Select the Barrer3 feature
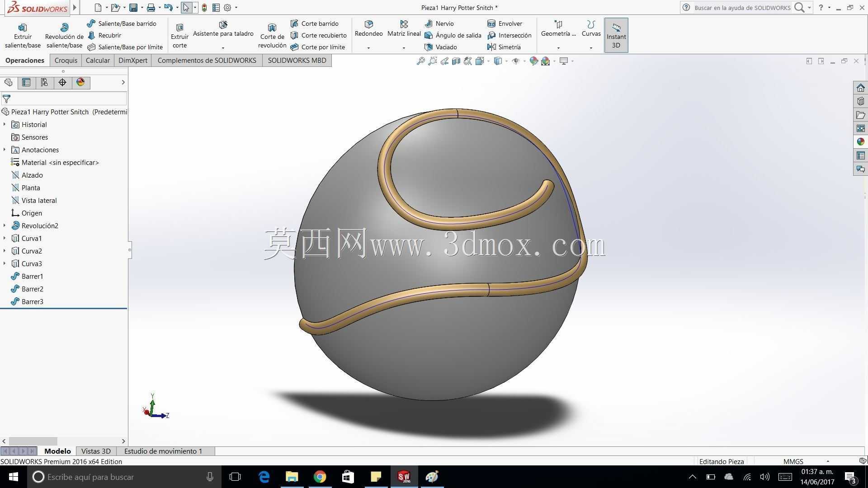The height and width of the screenshot is (488, 868). point(27,301)
